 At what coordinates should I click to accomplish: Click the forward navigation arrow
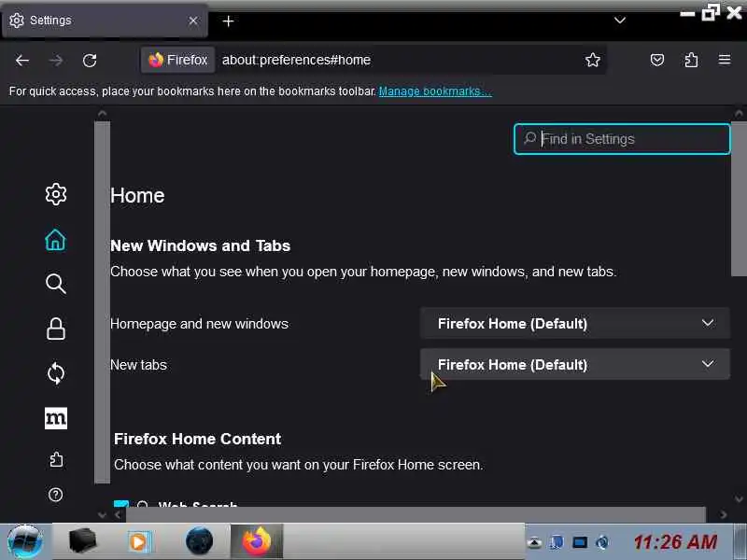56,61
